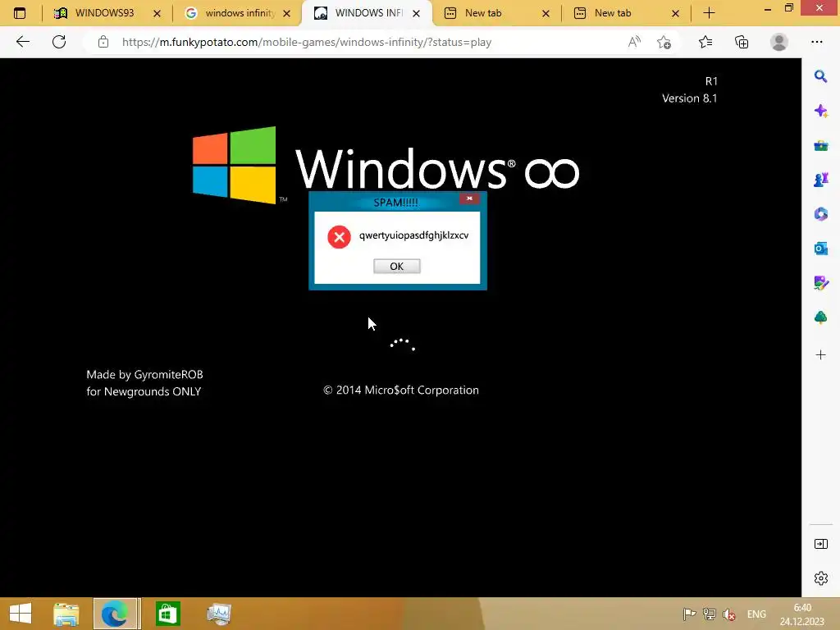This screenshot has width=840, height=630.
Task: Click the 'qwertyuiopasdfghjklzxcv' message text
Action: (x=413, y=235)
